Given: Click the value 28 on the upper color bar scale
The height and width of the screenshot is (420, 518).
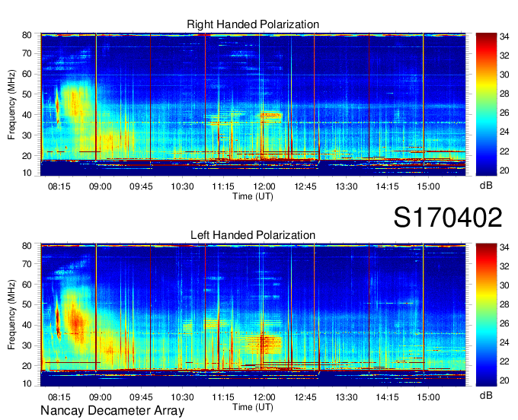Looking at the screenshot, I should pyautogui.click(x=504, y=94).
